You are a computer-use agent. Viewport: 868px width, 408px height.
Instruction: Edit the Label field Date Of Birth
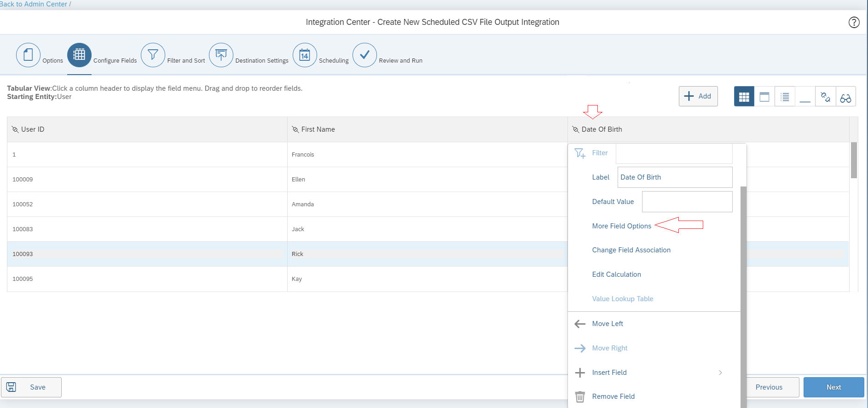point(675,177)
